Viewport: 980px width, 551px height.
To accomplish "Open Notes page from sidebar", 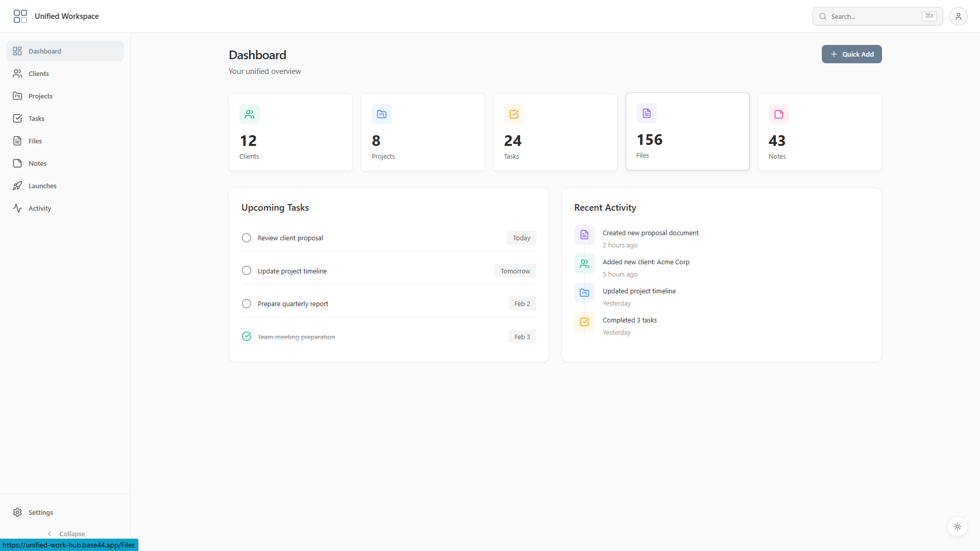I will 65,163.
